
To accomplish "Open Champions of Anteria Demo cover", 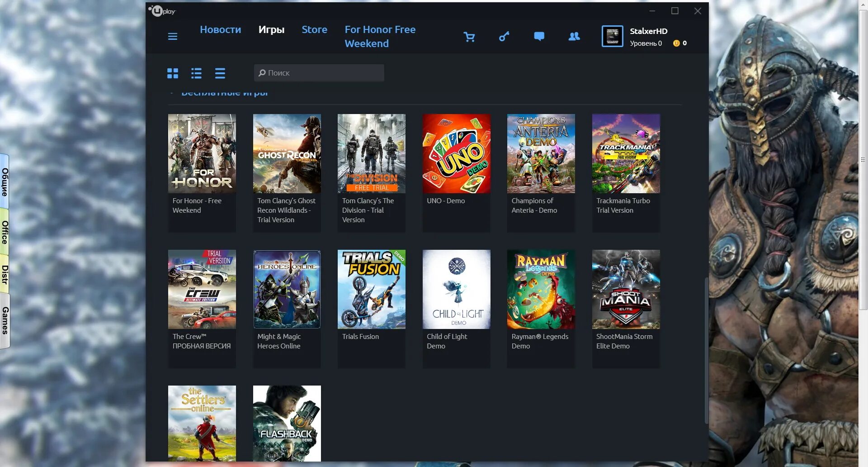I will tap(541, 153).
